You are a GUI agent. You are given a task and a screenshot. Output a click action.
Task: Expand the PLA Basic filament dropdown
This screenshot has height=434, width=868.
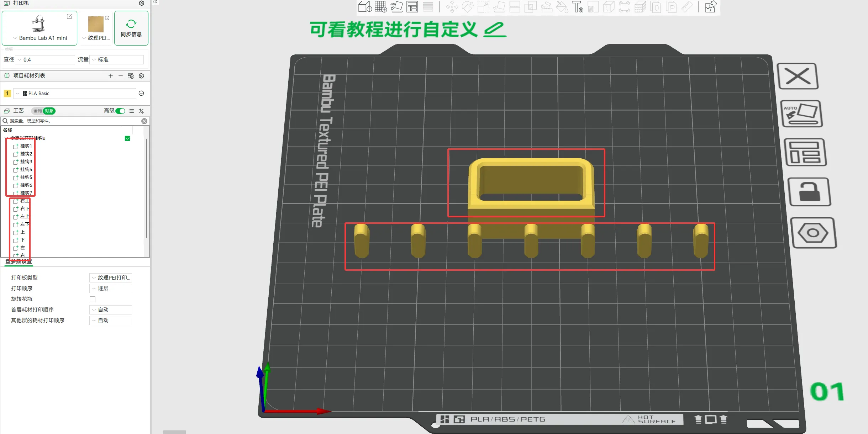click(x=75, y=94)
